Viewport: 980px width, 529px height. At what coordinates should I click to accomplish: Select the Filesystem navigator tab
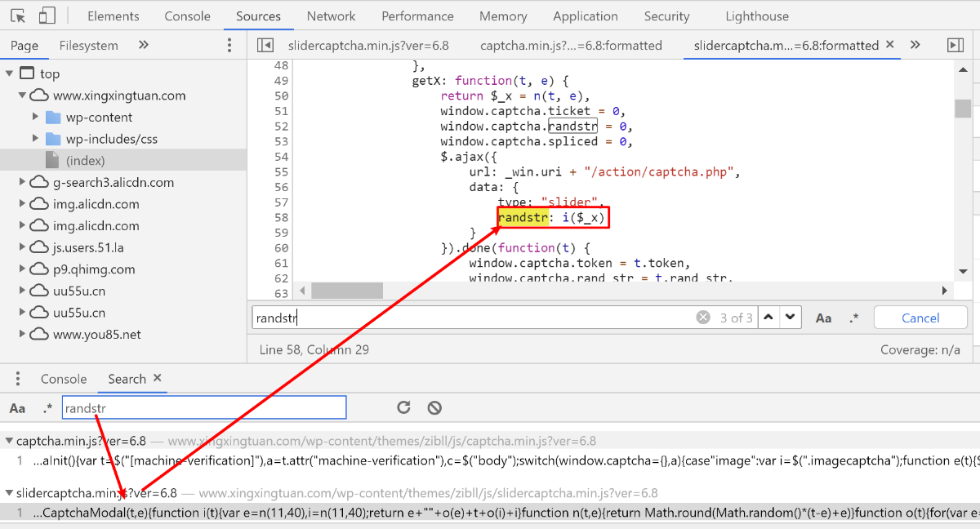[x=88, y=46]
